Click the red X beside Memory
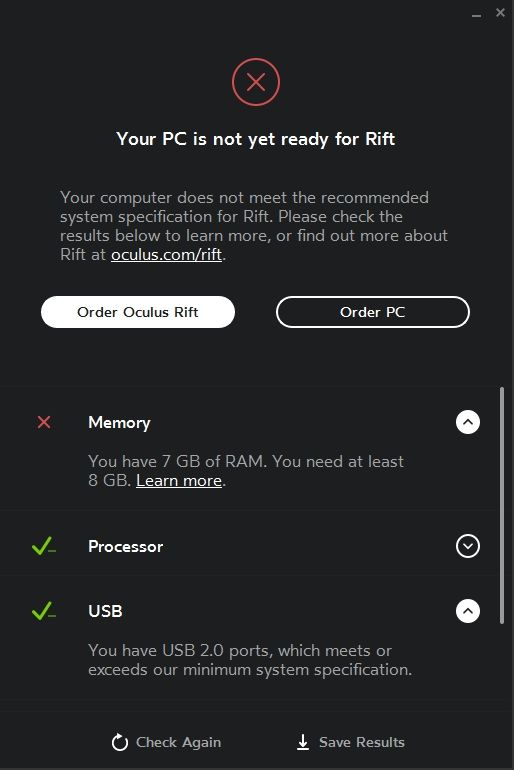This screenshot has height=770, width=514. pyautogui.click(x=44, y=422)
